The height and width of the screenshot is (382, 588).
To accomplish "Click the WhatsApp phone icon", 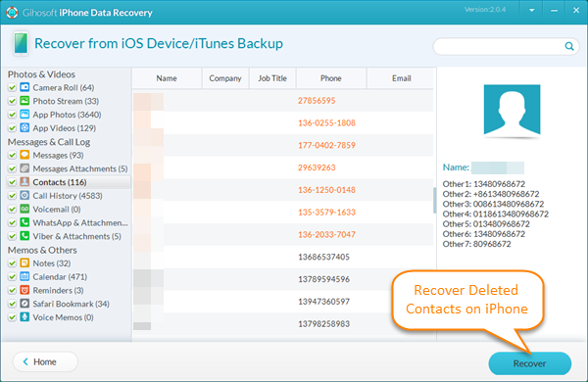I will pos(24,222).
